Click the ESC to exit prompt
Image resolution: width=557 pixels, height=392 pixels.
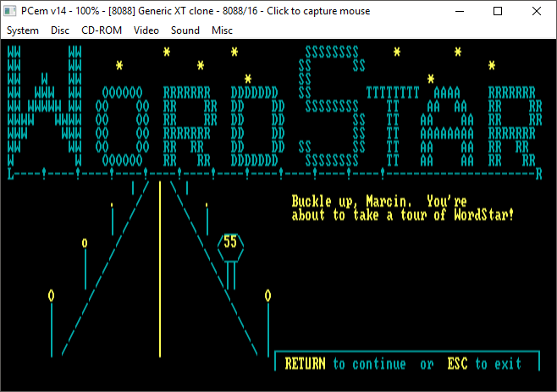pyautogui.click(x=484, y=364)
